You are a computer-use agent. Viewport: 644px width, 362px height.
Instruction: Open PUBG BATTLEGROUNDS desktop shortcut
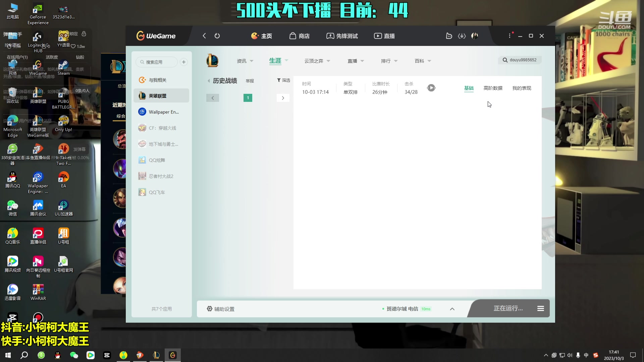point(63,99)
